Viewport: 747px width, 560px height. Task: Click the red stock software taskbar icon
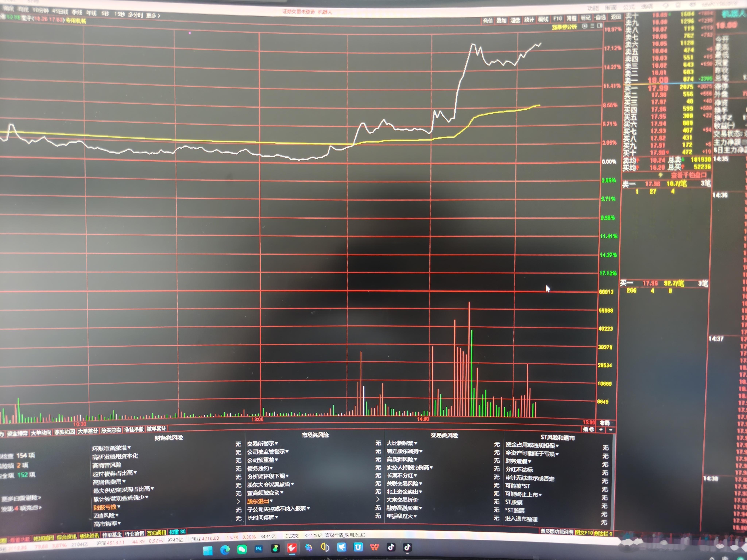pos(292,548)
